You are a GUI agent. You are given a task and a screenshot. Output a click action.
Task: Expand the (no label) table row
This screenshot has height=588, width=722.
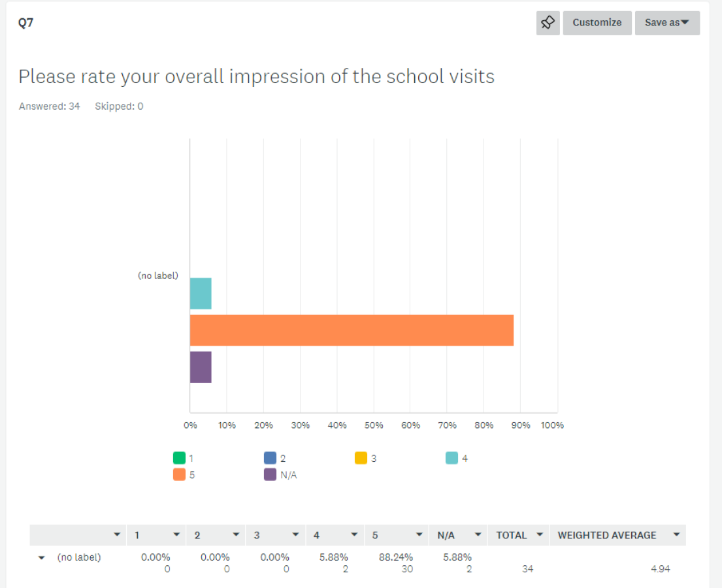41,557
